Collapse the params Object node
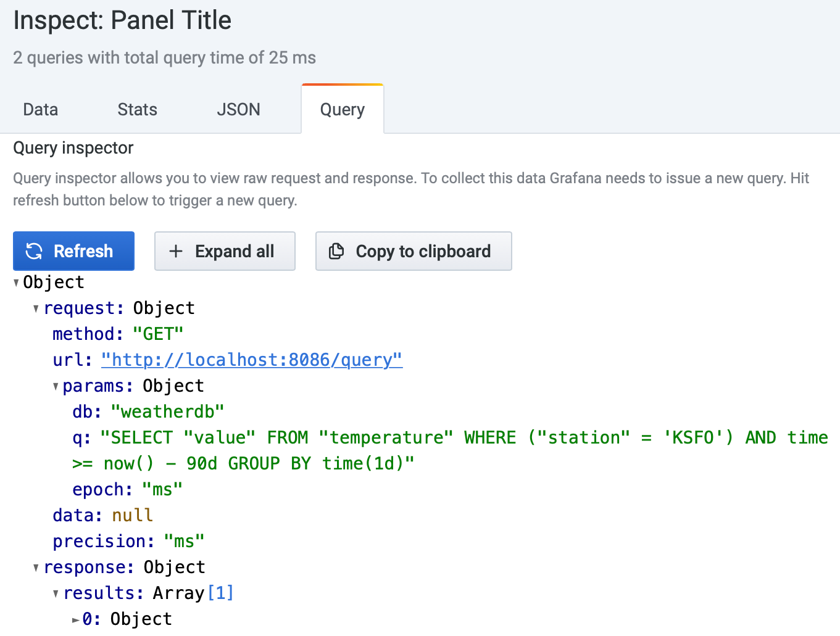The width and height of the screenshot is (840, 636). [x=56, y=386]
